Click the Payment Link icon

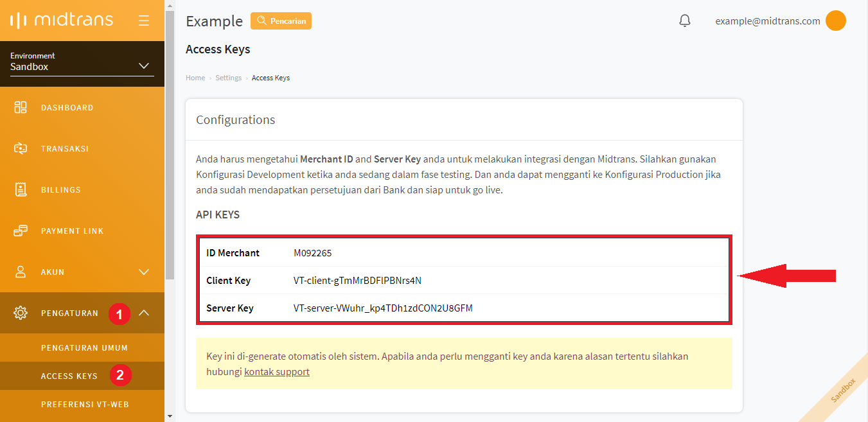(x=21, y=231)
